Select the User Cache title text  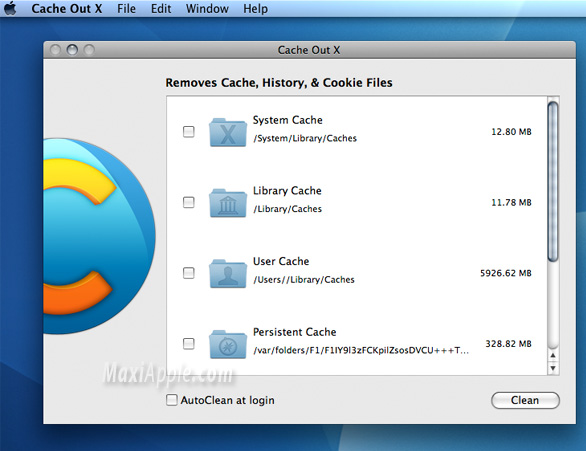click(281, 261)
